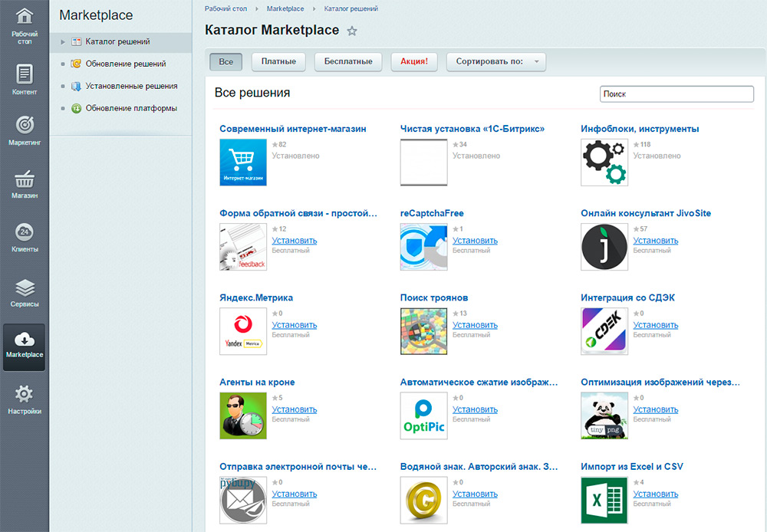Click the JivoSite consultant logo thumbnail
The width and height of the screenshot is (767, 532).
[x=604, y=247]
